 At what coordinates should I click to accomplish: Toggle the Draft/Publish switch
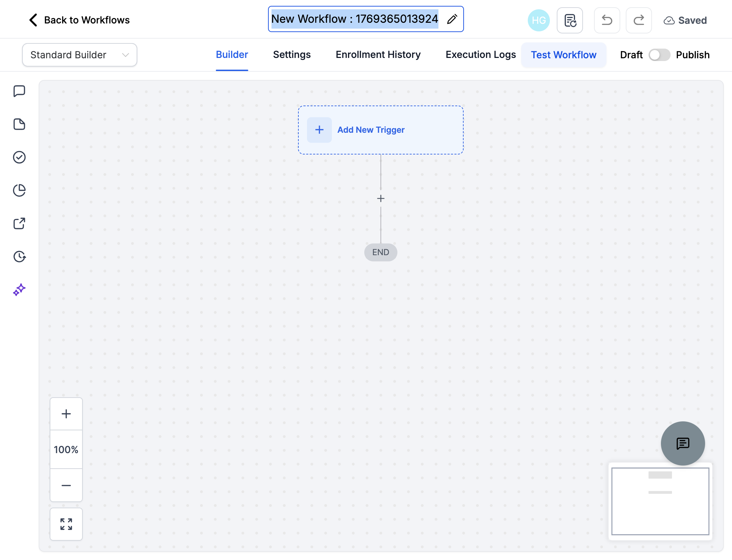659,55
